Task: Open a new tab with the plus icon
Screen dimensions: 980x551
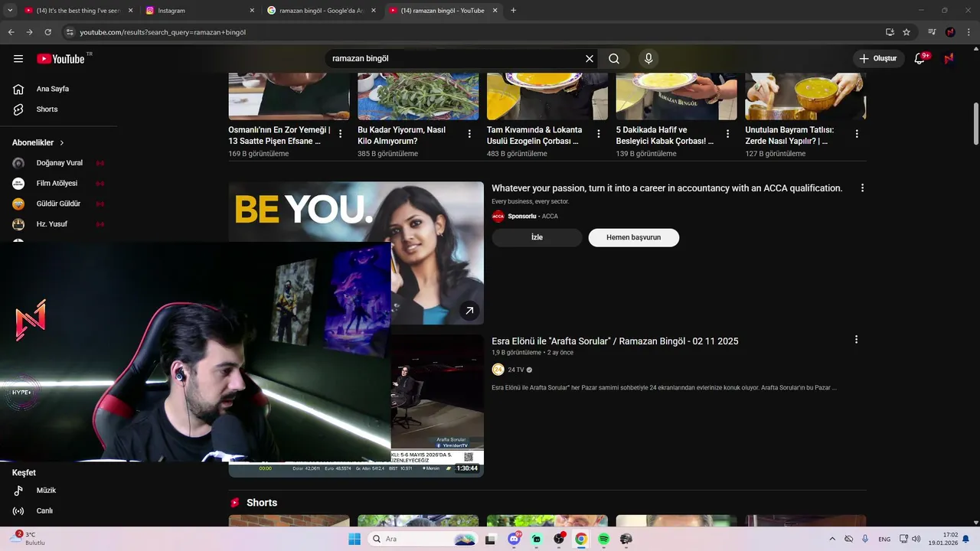Action: 513,11
